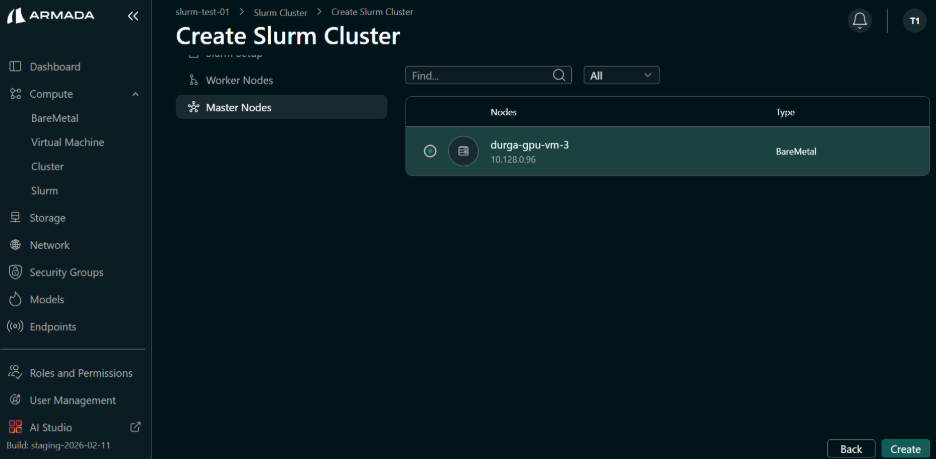Screen dimensions: 936x459
Task: Go to BareMetal under Compute
Action: (x=55, y=118)
